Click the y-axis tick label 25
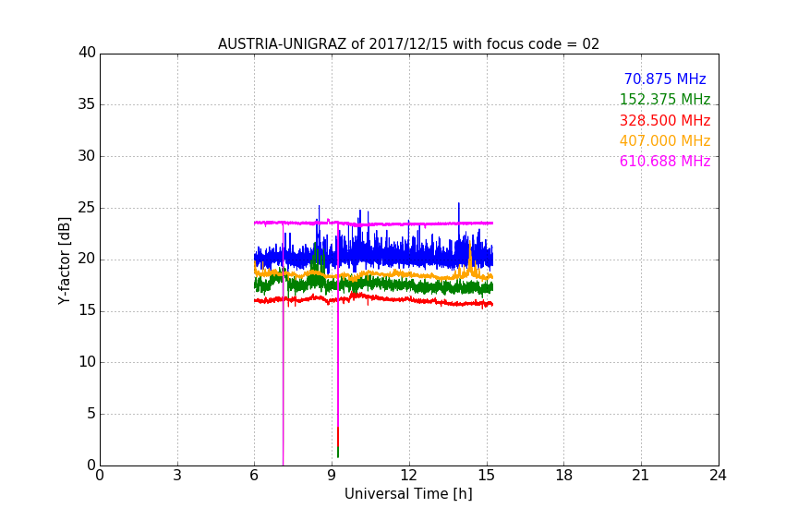This screenshot has width=798, height=532. click(x=87, y=207)
